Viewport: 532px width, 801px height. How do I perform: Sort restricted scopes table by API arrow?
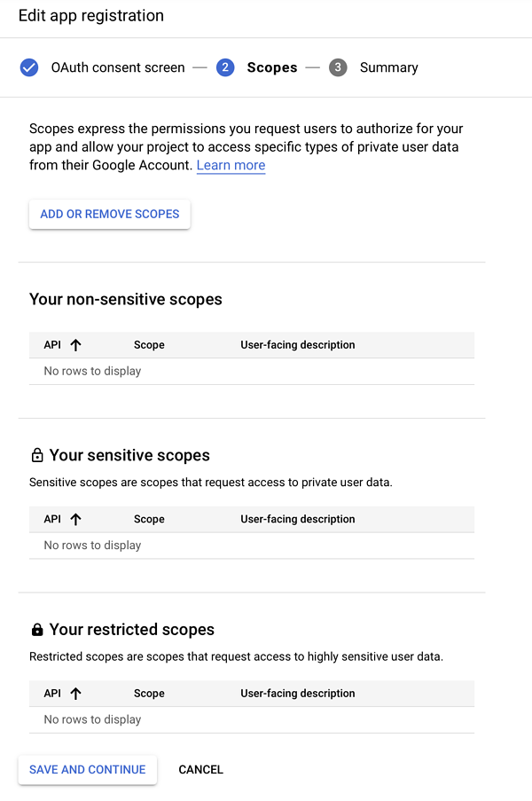coord(75,694)
